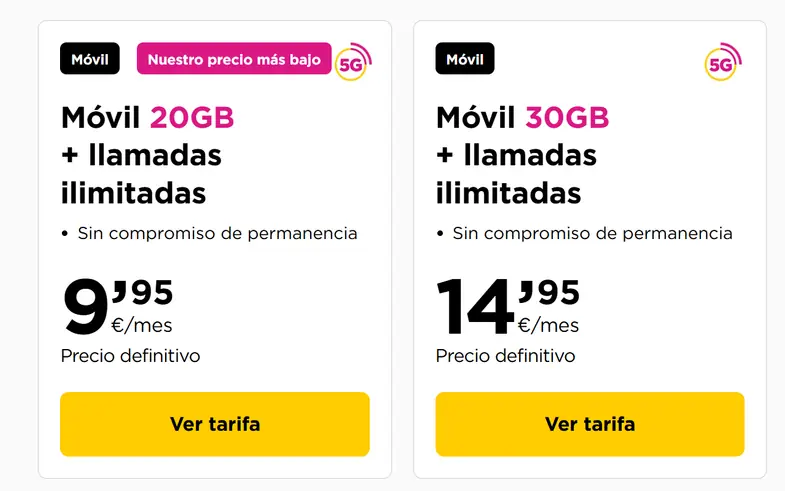The height and width of the screenshot is (491, 785).
Task: Click the 5G icon on 20GB plan
Action: coord(353,62)
